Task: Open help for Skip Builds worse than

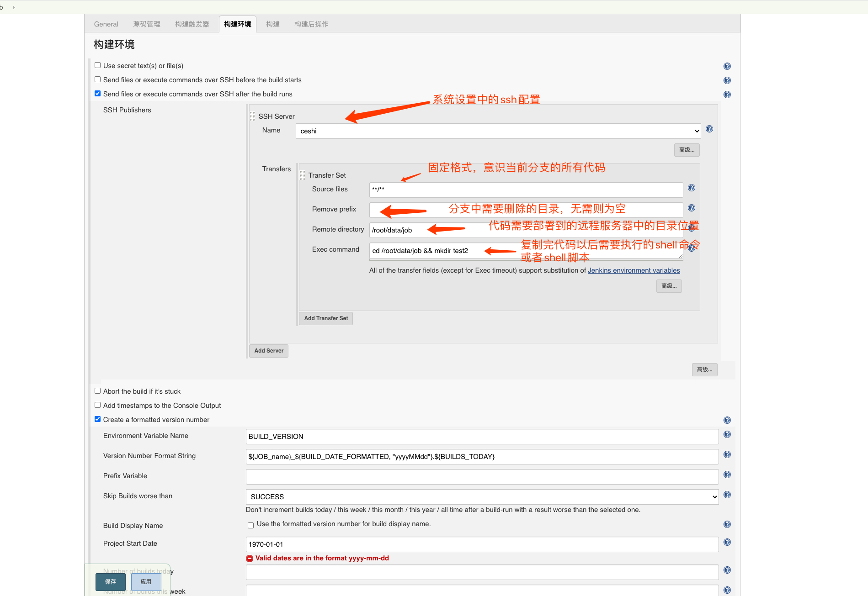Action: pos(727,495)
